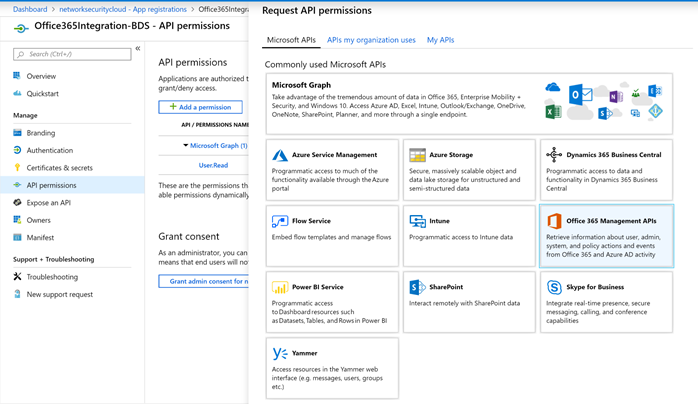Click the OneDrive cloud icon in Graph card
The width and height of the screenshot is (698, 404).
click(x=552, y=86)
